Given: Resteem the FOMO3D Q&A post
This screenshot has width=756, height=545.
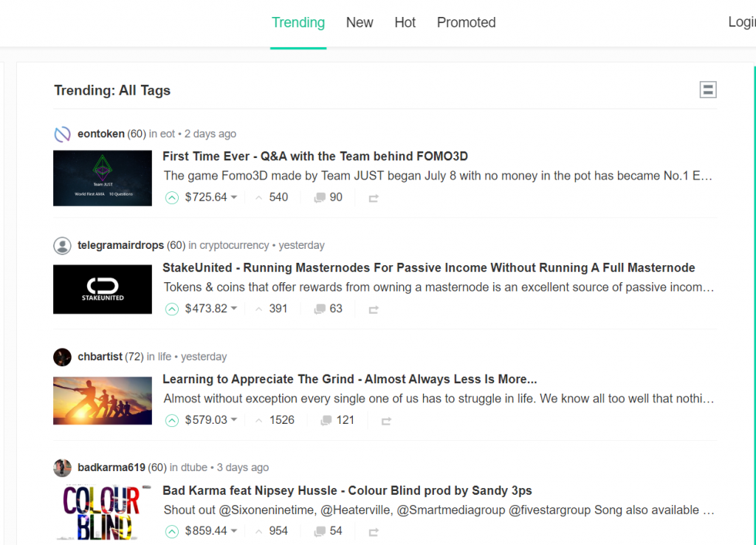Looking at the screenshot, I should pyautogui.click(x=374, y=198).
